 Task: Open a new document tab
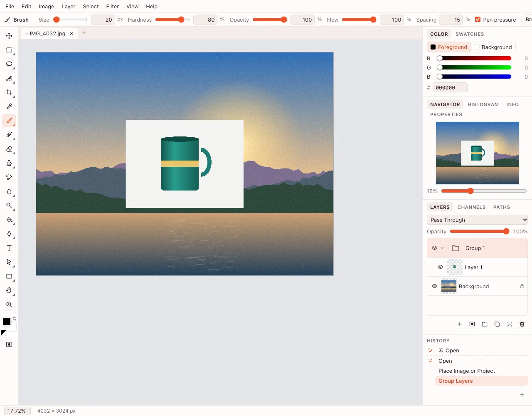point(84,33)
